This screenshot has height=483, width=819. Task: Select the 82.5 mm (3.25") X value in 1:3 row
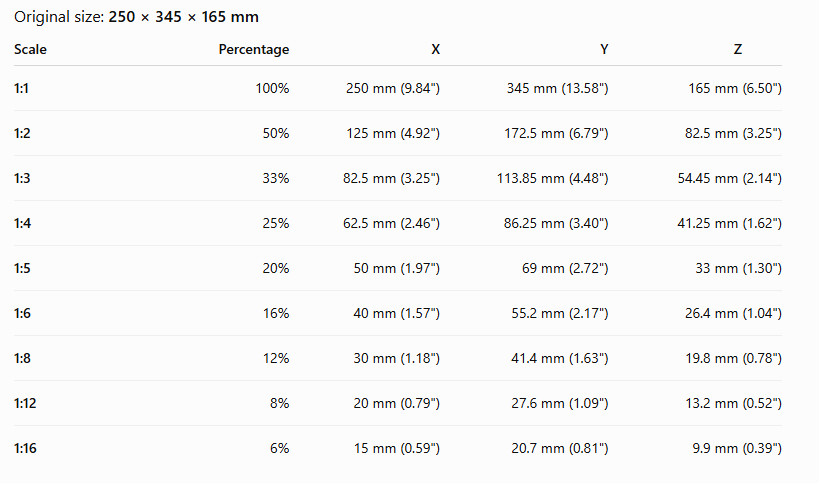(391, 178)
